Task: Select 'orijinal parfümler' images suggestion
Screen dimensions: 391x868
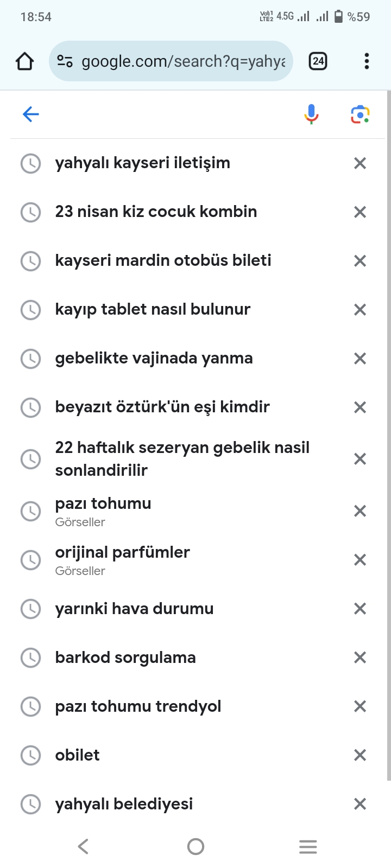Action: [x=122, y=560]
